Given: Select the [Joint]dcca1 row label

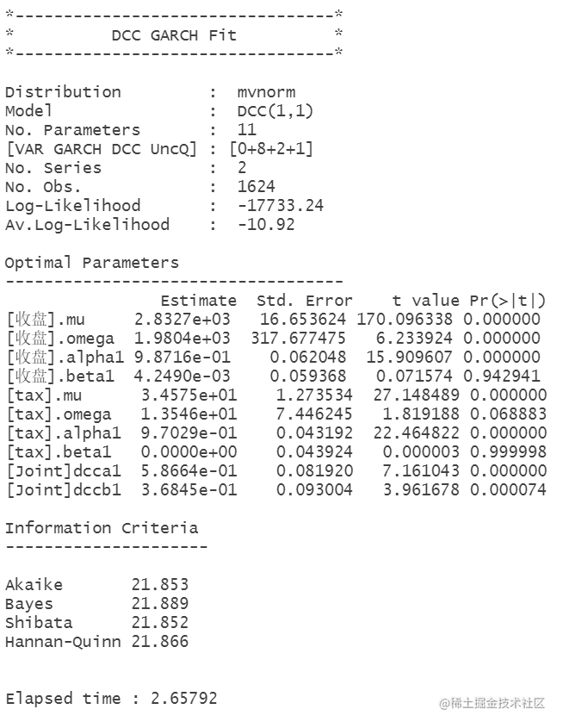Looking at the screenshot, I should (x=64, y=471).
